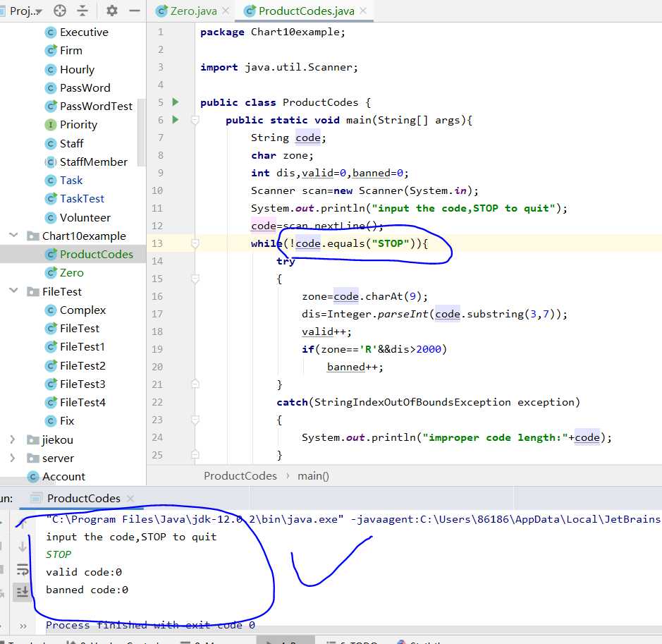This screenshot has width=662, height=644.
Task: Open FileTest3 class in tree
Action: pos(82,384)
